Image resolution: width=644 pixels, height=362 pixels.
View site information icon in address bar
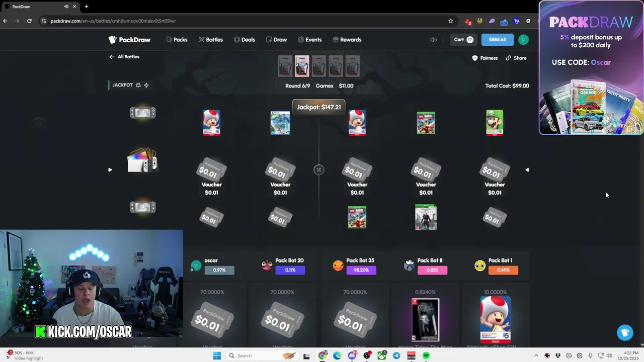pyautogui.click(x=44, y=21)
